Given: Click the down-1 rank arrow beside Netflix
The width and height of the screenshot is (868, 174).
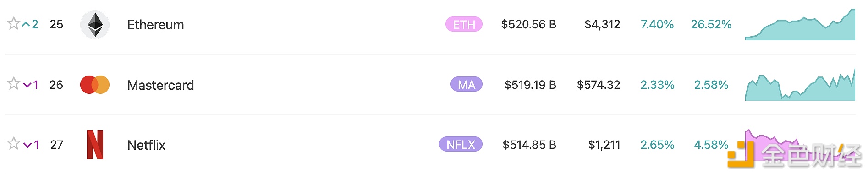Looking at the screenshot, I should 31,145.
